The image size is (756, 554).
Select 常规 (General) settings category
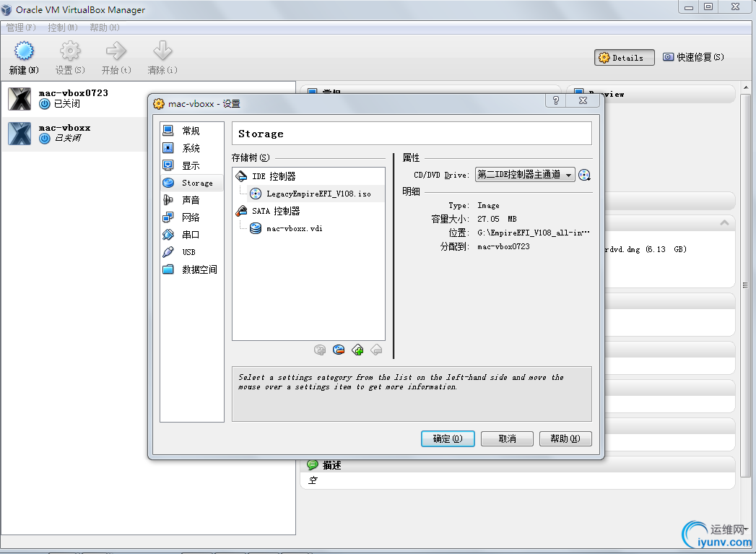192,131
